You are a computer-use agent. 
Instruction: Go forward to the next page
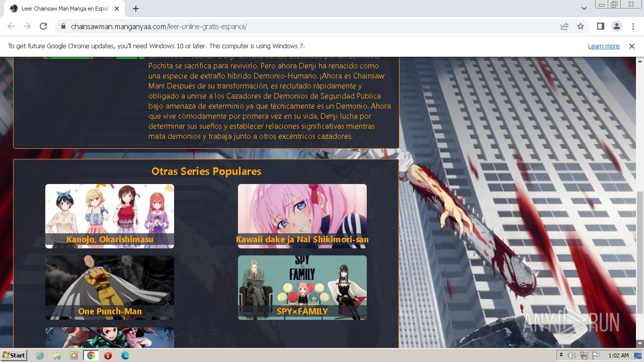[x=27, y=26]
